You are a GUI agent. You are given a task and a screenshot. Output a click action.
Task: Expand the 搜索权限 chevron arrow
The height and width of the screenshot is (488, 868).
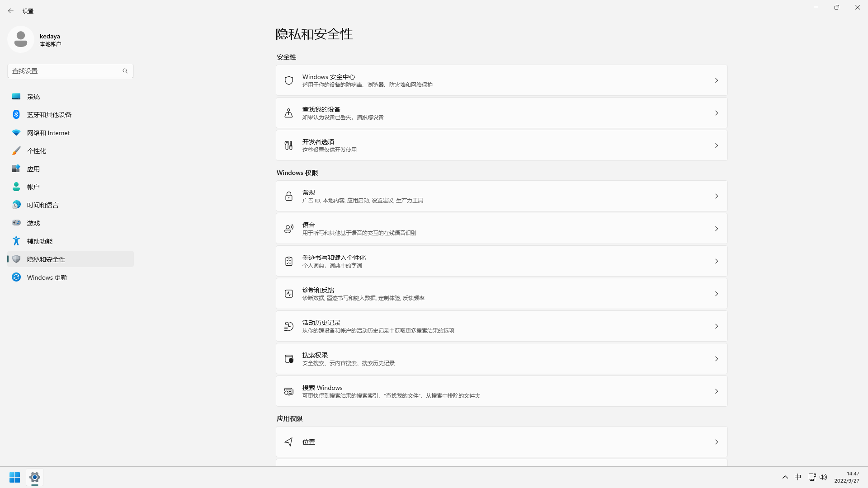click(717, 359)
